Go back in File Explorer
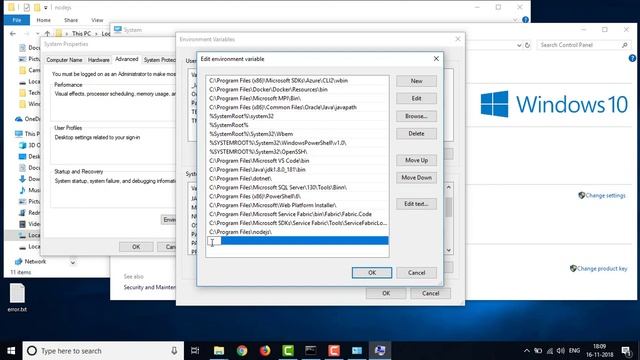Image resolution: width=640 pixels, height=360 pixels. [x=13, y=33]
